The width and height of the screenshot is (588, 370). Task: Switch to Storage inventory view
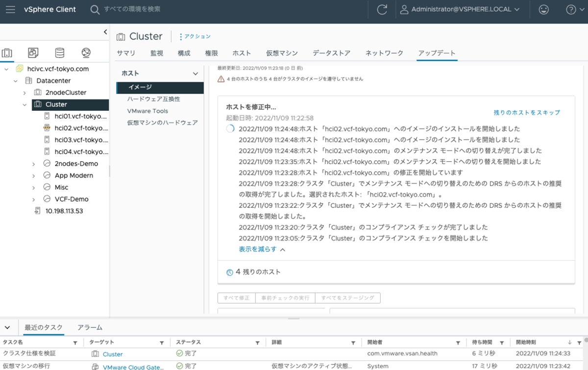pyautogui.click(x=59, y=52)
